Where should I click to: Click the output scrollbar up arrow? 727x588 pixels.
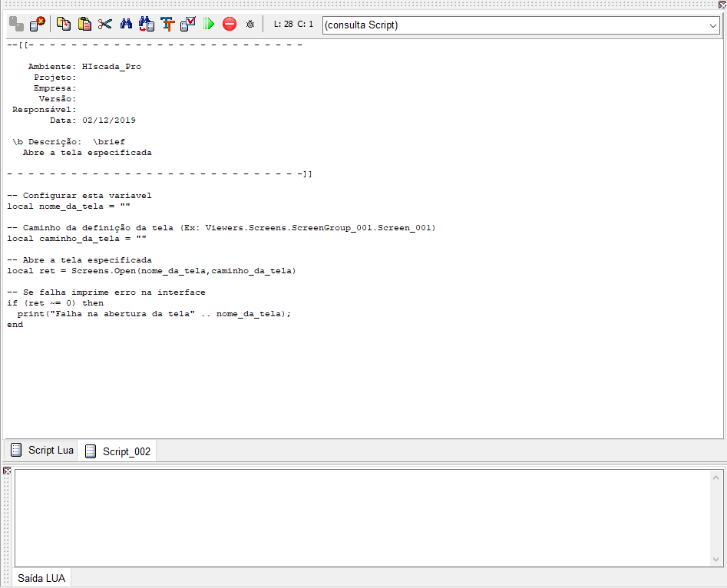(x=715, y=477)
